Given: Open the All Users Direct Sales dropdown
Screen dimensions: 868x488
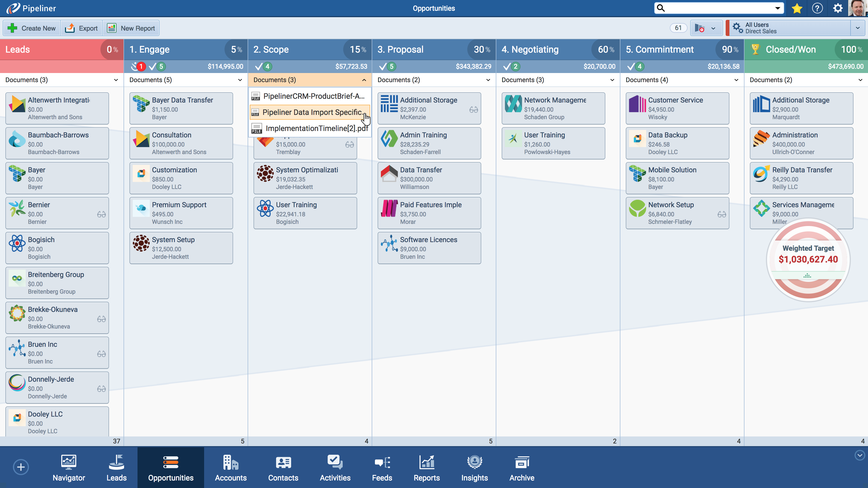Looking at the screenshot, I should 858,28.
